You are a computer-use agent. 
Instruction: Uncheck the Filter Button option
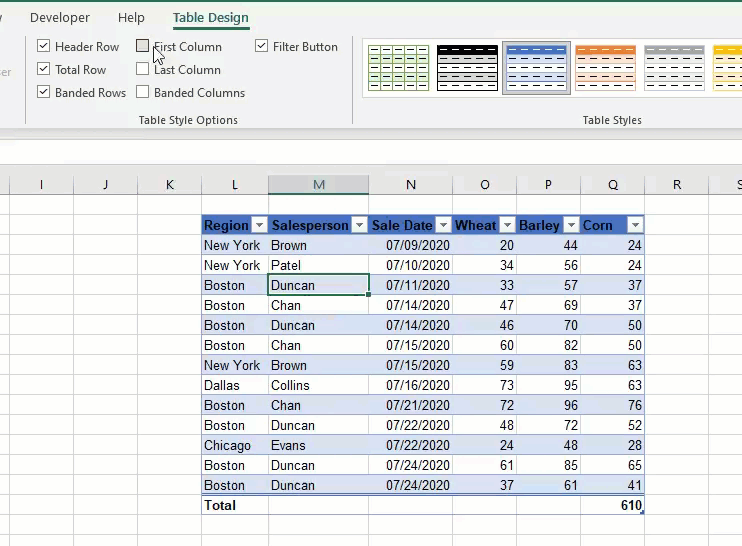(x=262, y=47)
